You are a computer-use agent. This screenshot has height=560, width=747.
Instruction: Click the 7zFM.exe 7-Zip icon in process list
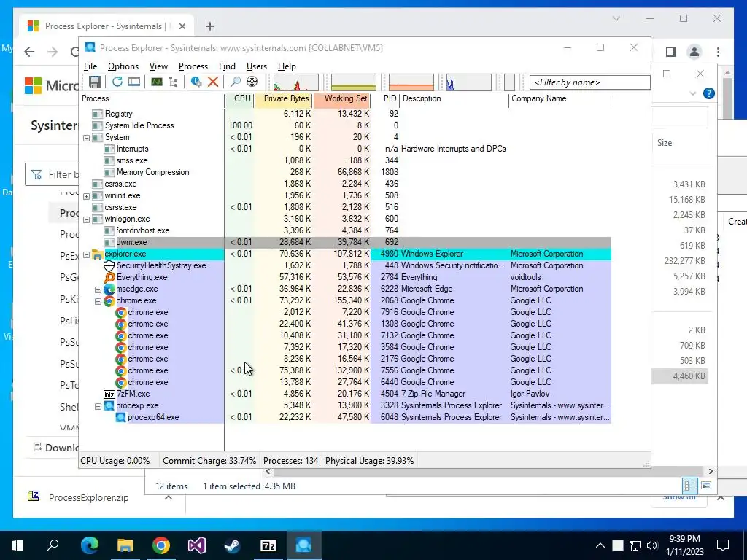pyautogui.click(x=109, y=394)
